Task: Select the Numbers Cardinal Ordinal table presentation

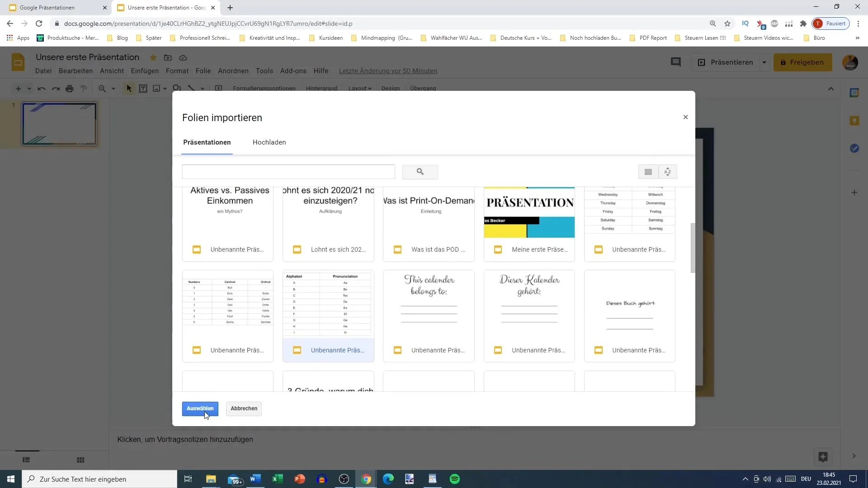Action: tap(228, 316)
